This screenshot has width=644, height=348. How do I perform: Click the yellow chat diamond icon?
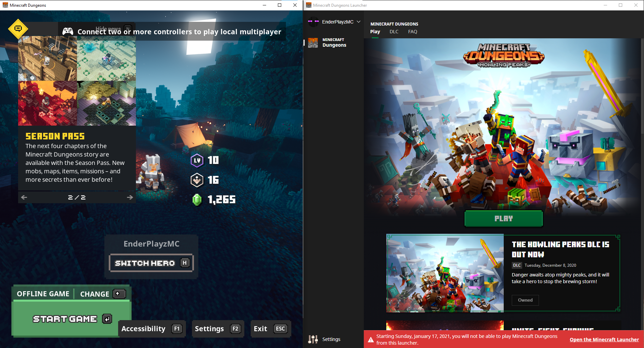(18, 29)
